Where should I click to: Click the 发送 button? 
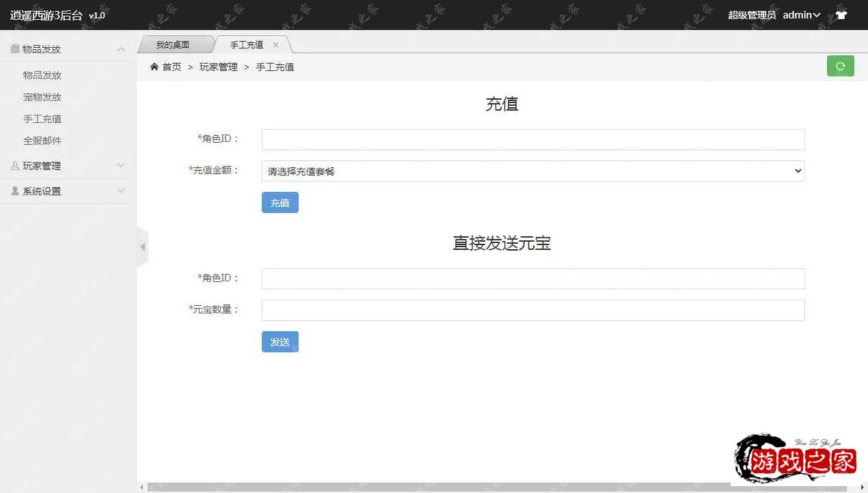coord(280,341)
